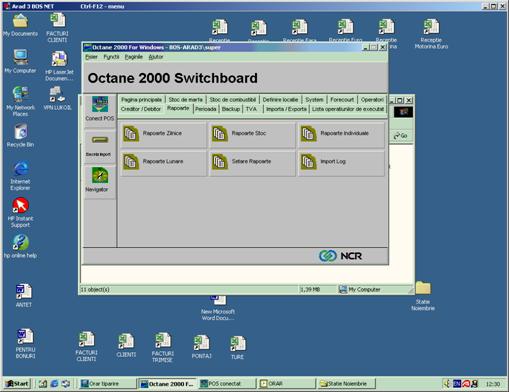
Task: Switch to Orar tiparire taskbar window
Action: click(x=107, y=384)
